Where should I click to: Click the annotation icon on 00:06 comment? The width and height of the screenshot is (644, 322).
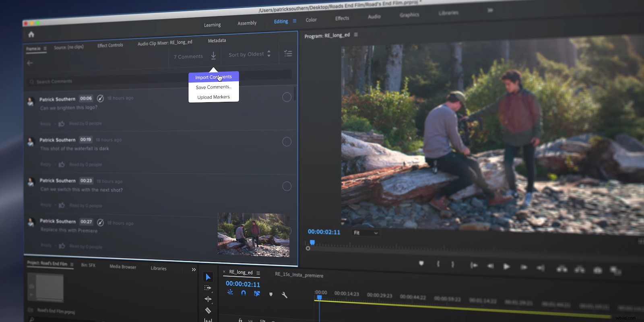coord(100,98)
